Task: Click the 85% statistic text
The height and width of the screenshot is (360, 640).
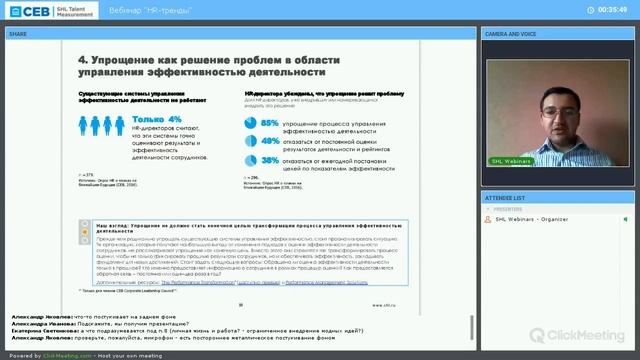Action: [270, 123]
